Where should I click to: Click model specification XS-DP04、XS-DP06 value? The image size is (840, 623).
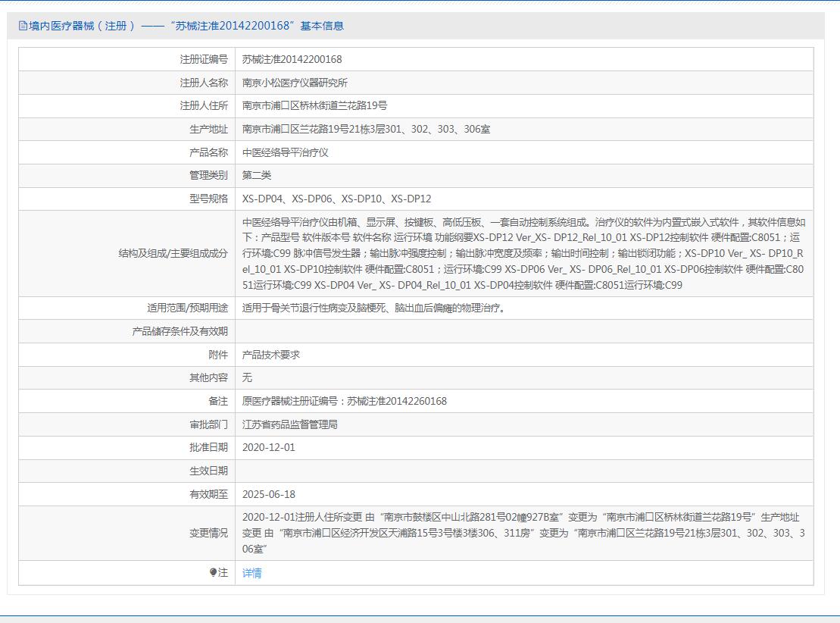[336, 199]
